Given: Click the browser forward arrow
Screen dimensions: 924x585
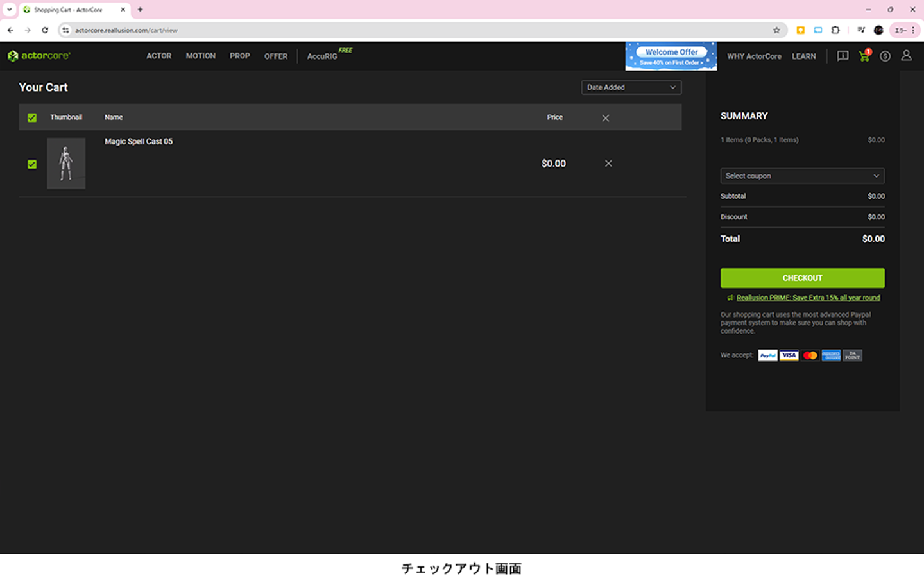Looking at the screenshot, I should pos(28,30).
